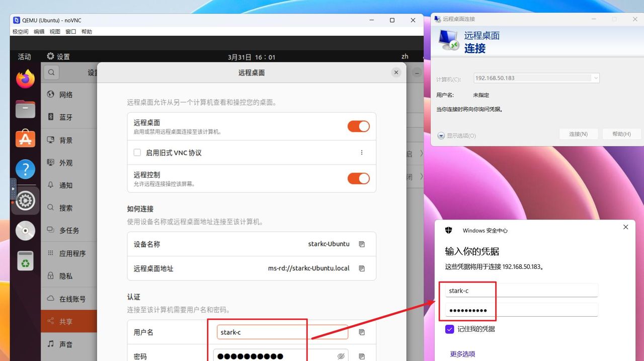
Task: Select 背景 in Settings sidebar
Action: click(x=69, y=140)
